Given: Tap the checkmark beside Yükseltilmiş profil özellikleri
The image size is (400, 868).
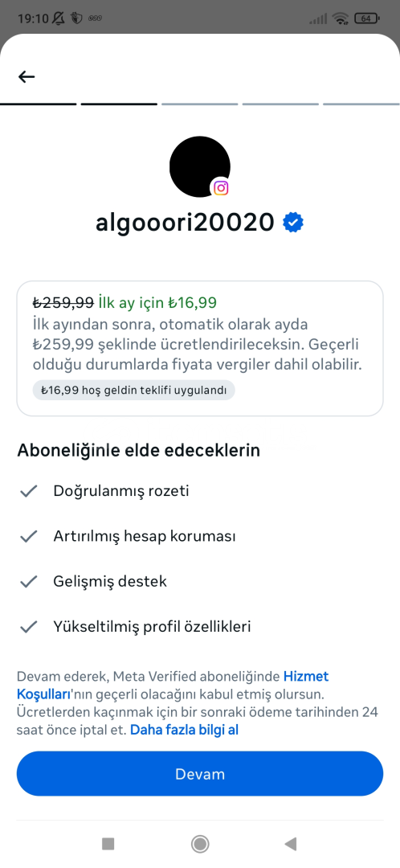Looking at the screenshot, I should click(x=28, y=627).
